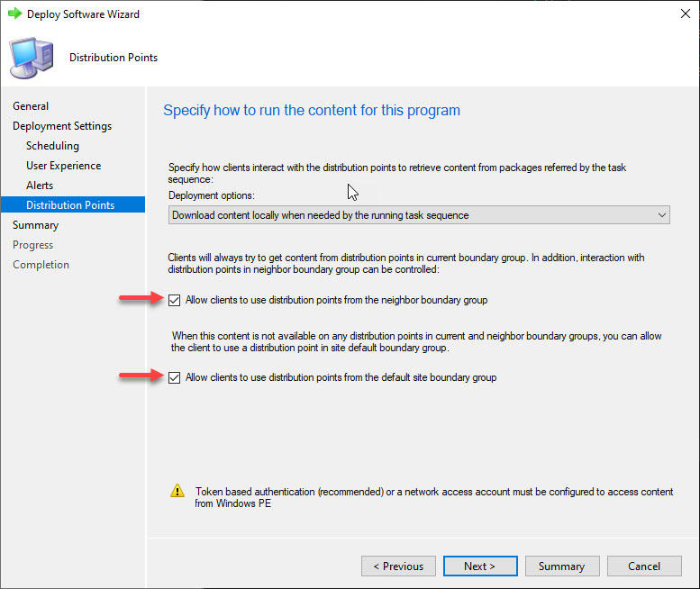This screenshot has height=589, width=700.
Task: Jump to Summary in the left navigation
Action: click(35, 225)
